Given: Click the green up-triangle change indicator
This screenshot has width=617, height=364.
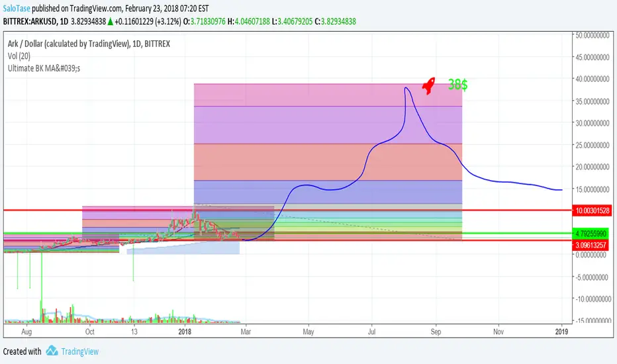Looking at the screenshot, I should 111,22.
